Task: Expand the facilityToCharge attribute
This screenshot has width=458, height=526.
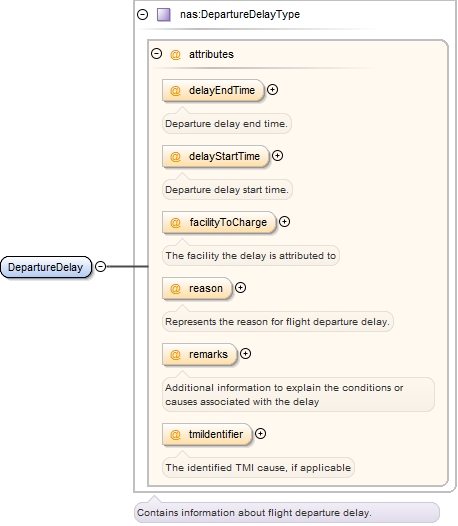Action: point(285,221)
